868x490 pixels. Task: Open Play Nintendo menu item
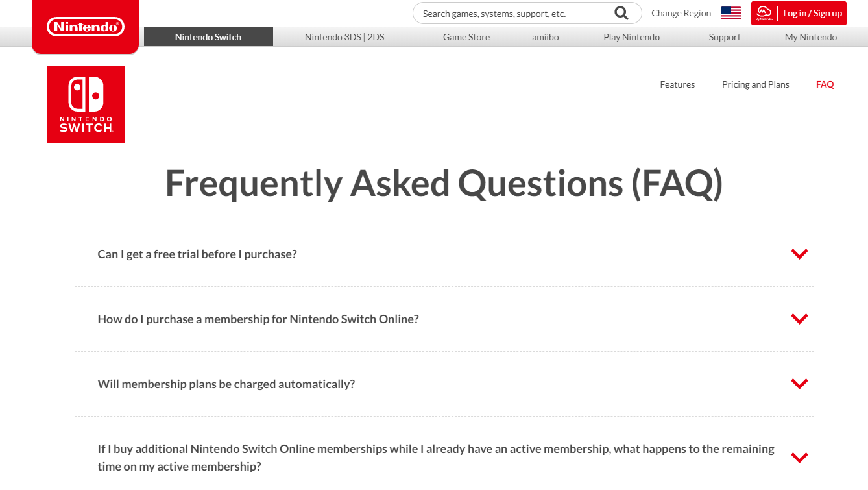pyautogui.click(x=631, y=37)
